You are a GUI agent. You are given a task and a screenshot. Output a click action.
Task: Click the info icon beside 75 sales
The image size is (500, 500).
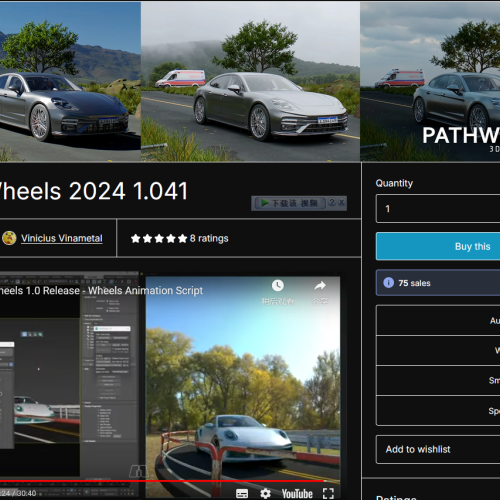[388, 283]
